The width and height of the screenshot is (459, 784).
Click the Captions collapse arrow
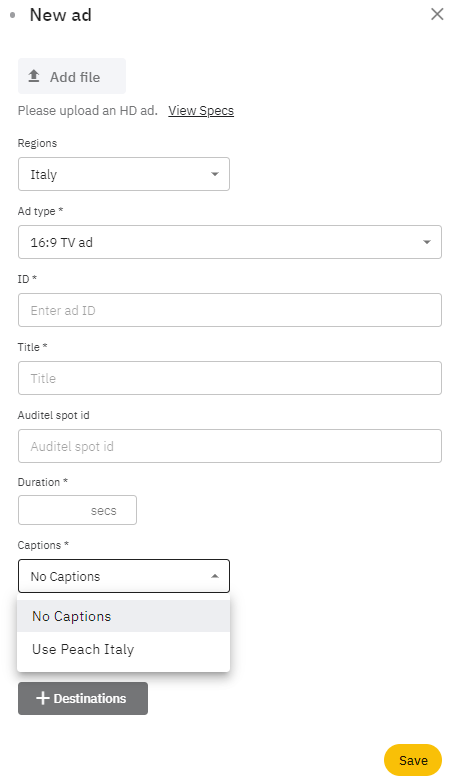click(x=215, y=576)
